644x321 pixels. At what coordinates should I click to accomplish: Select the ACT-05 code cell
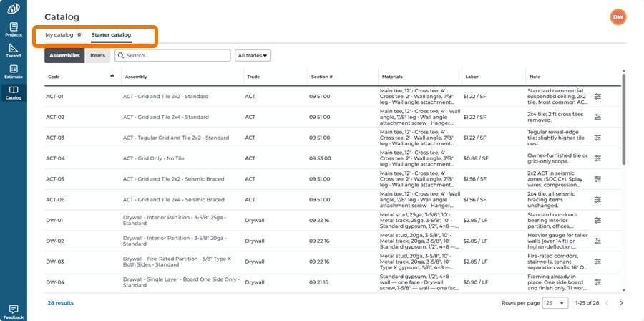[55, 179]
